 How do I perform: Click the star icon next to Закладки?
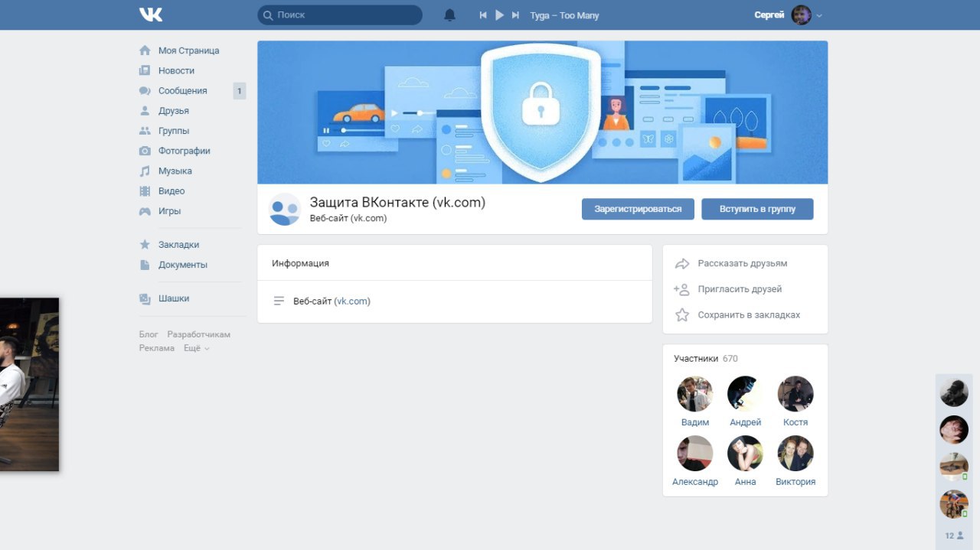[x=145, y=245]
